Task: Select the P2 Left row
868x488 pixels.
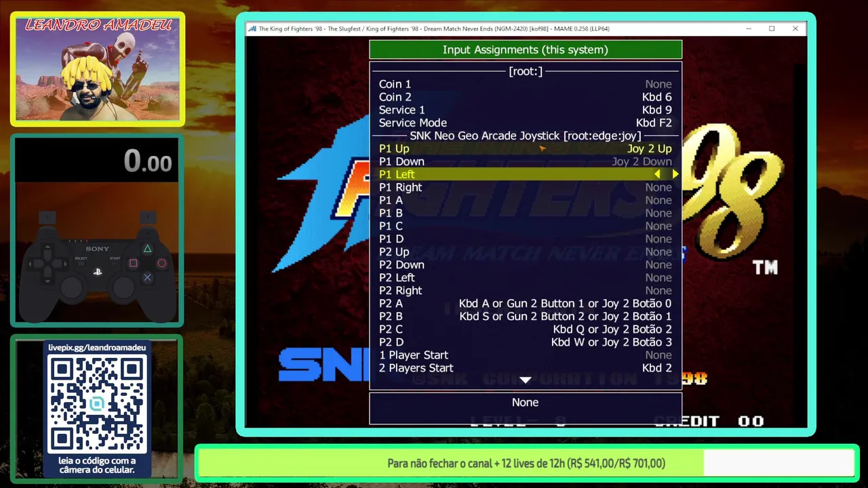Action: tap(526, 277)
